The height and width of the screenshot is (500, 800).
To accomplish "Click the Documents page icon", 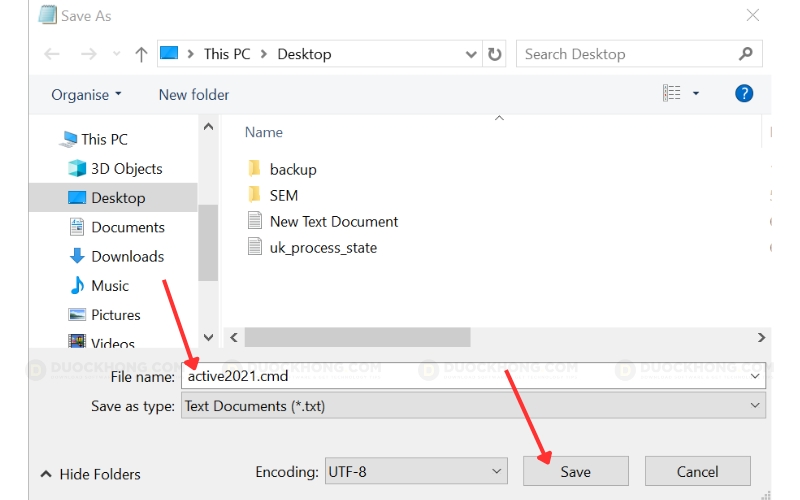I will click(x=77, y=227).
